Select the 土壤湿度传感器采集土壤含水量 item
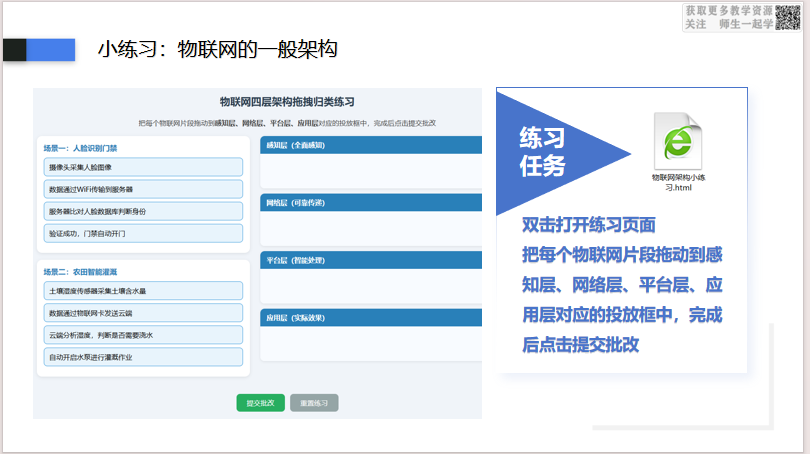 143,291
